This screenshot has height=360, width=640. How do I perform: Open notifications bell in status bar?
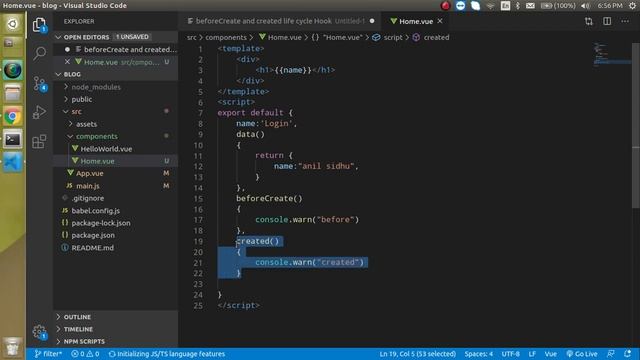click(x=628, y=354)
